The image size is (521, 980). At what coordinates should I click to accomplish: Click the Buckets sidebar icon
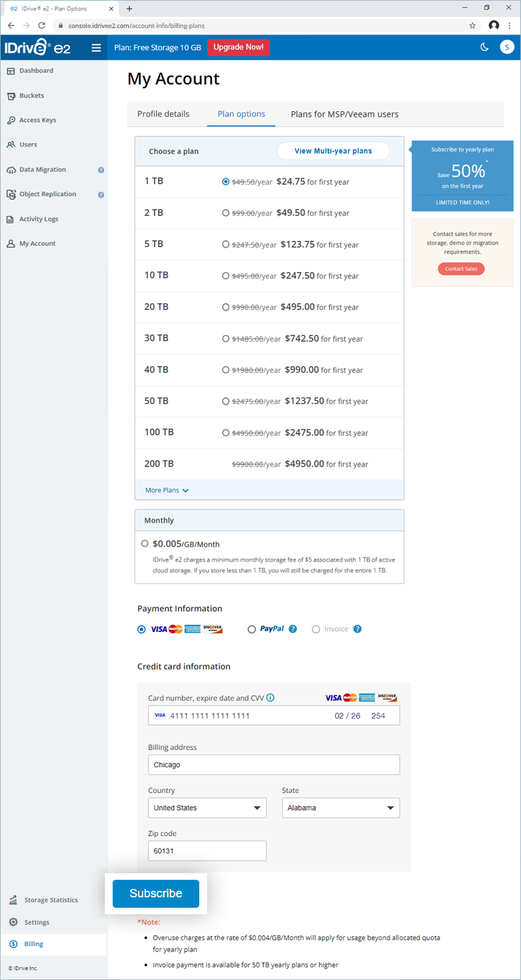pos(11,96)
